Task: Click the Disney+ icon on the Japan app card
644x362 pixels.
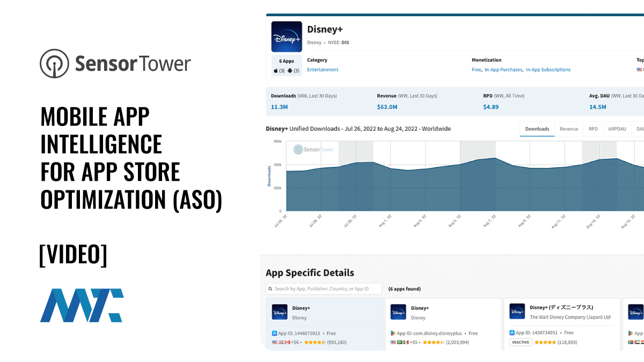Action: click(517, 311)
